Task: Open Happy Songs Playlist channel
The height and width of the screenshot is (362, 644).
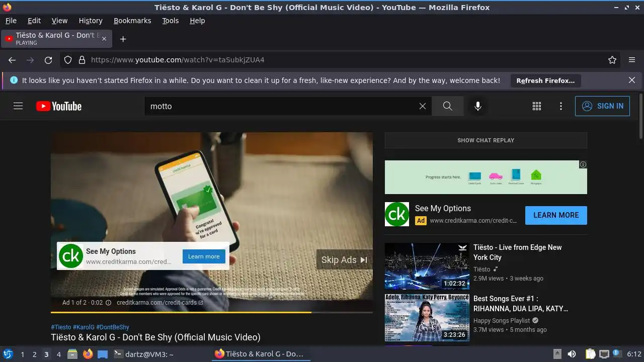Action: click(502, 321)
